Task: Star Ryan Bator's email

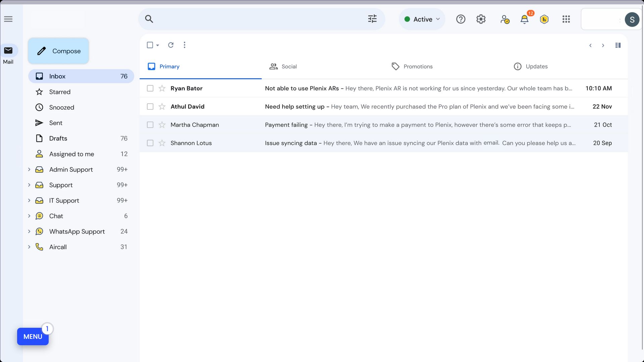Action: [162, 88]
